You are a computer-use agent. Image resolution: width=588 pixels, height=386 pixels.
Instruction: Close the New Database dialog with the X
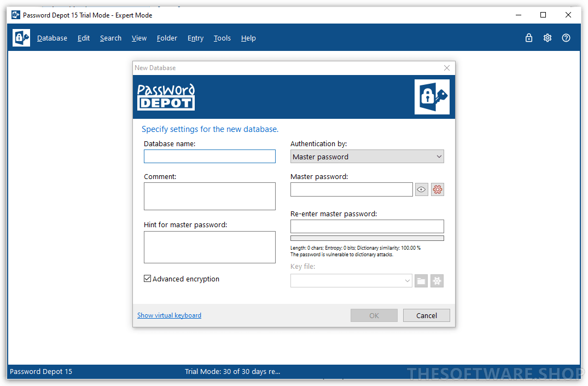(x=447, y=68)
